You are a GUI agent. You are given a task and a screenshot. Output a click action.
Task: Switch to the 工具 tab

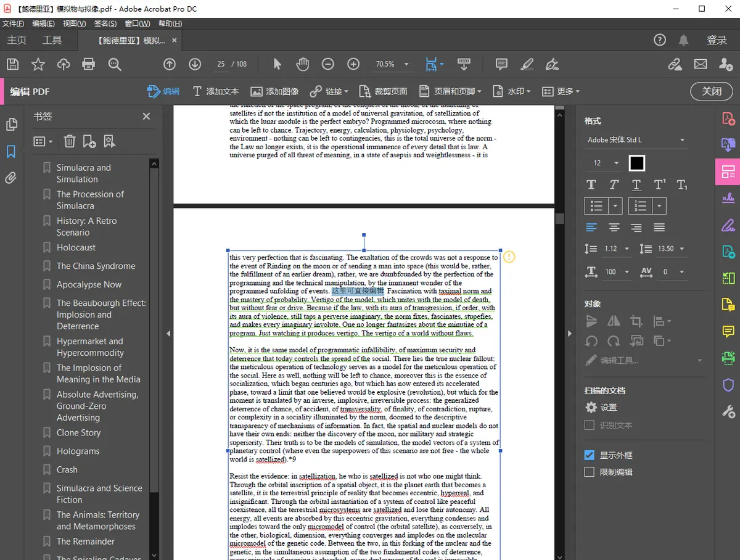[52, 40]
